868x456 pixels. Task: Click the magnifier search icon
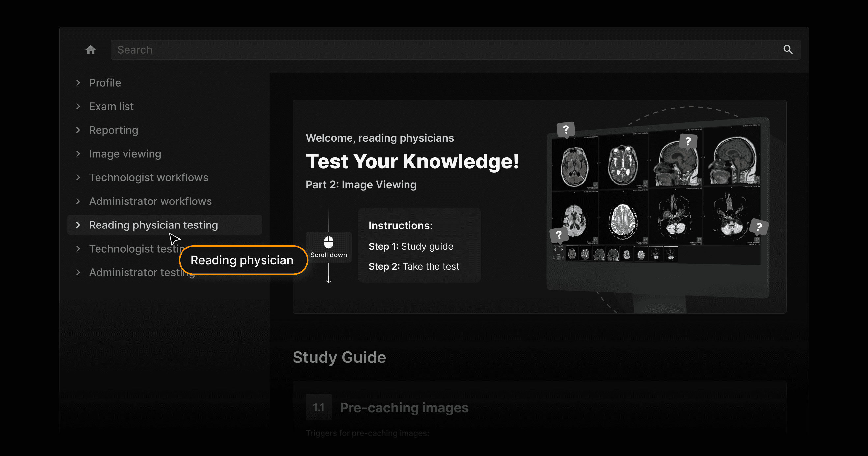[788, 50]
